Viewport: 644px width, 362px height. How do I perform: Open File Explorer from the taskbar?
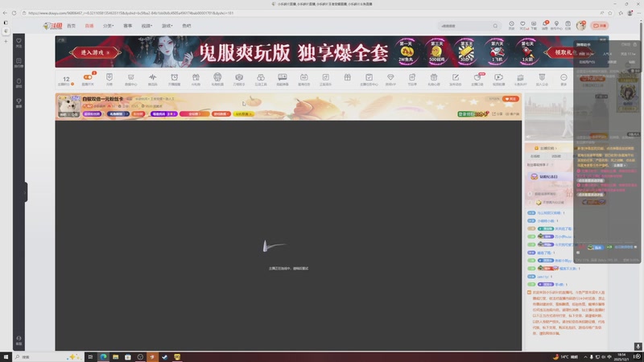[115, 356]
